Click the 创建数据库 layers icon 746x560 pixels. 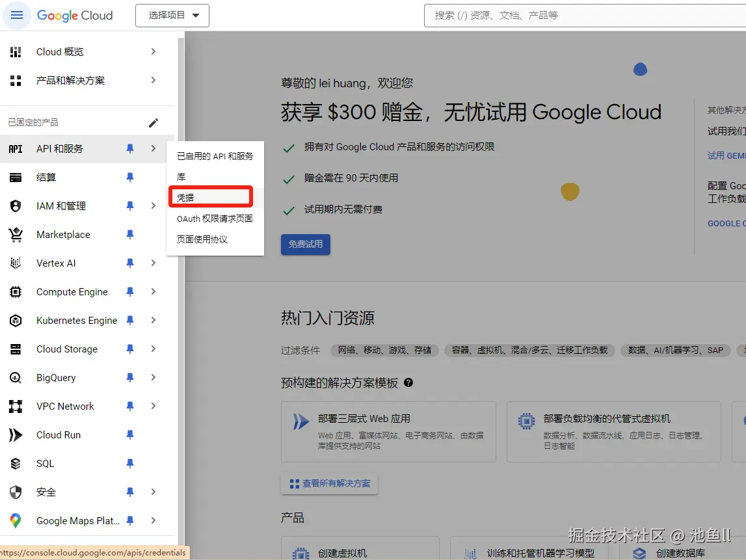639,553
